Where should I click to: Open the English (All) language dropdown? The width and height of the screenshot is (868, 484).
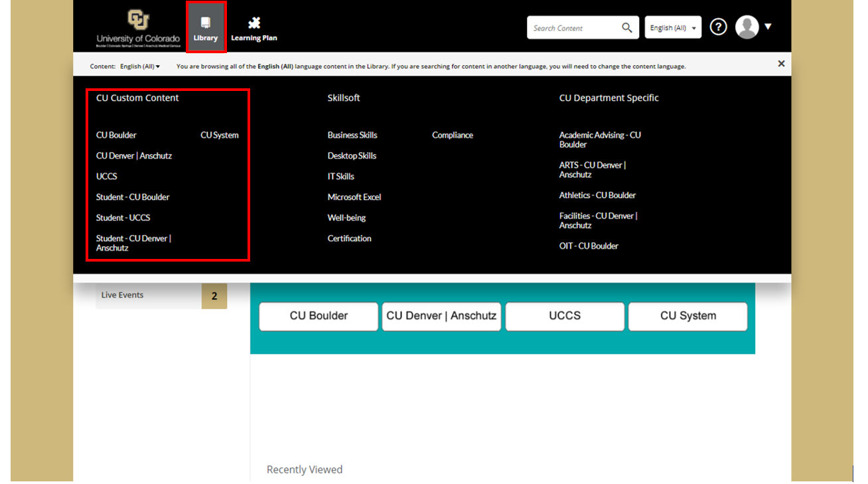673,28
